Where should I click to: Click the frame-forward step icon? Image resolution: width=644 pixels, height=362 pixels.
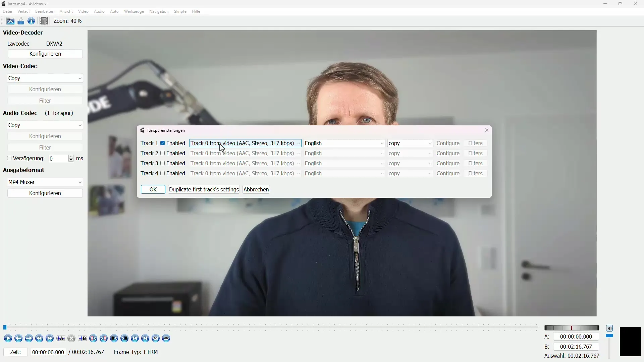pos(29,338)
